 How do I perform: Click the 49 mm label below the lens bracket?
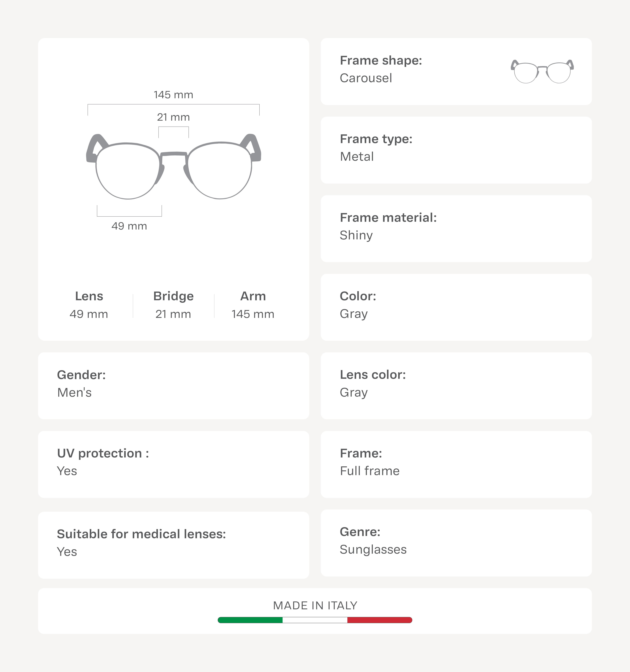[x=129, y=226]
